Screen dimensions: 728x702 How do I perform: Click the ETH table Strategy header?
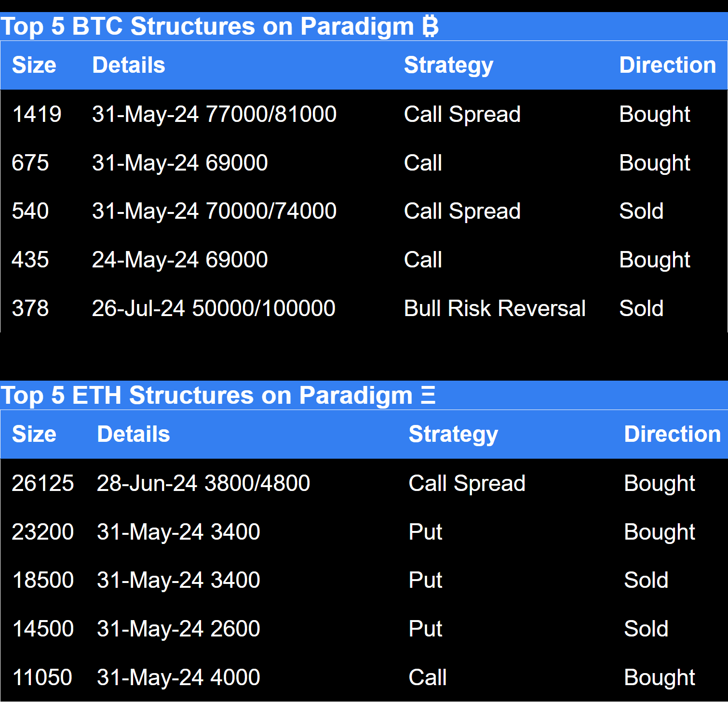pyautogui.click(x=453, y=435)
